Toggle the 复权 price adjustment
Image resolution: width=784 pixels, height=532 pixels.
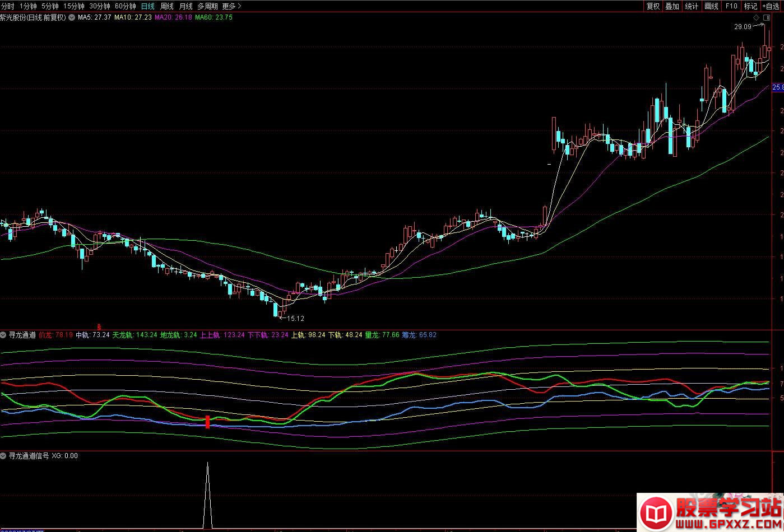point(653,6)
